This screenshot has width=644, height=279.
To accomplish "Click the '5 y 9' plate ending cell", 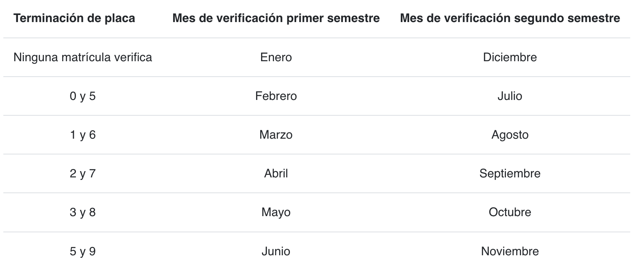I will click(83, 252).
